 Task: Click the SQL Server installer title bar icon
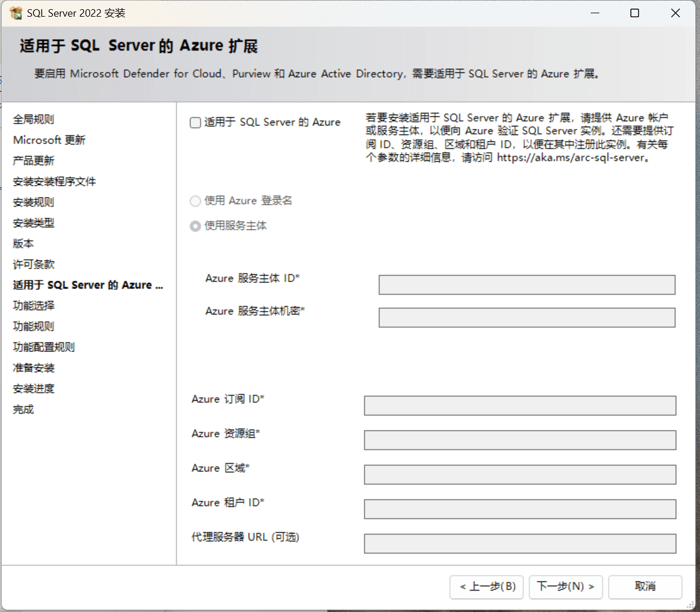(16, 13)
